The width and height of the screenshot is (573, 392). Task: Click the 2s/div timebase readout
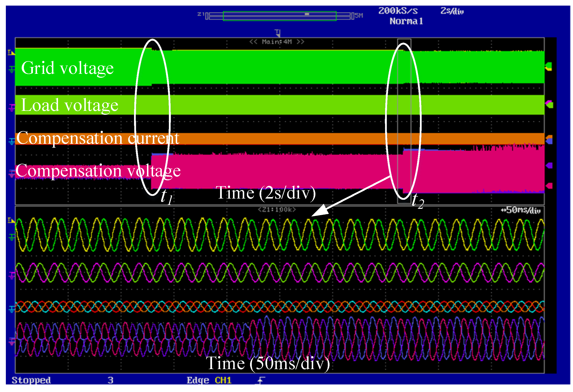tap(452, 11)
